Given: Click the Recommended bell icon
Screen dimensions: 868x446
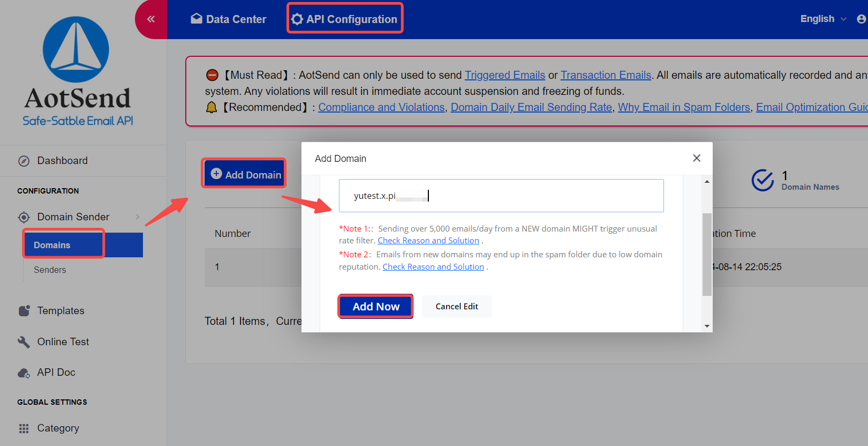Looking at the screenshot, I should point(212,107).
